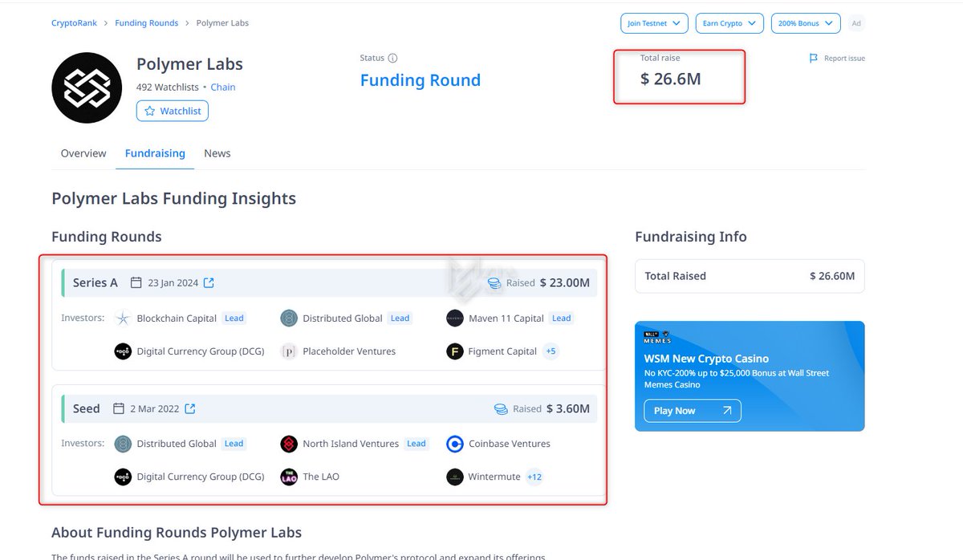This screenshot has height=560, width=963.
Task: Open the Polymer Labs logo image
Action: click(x=87, y=88)
